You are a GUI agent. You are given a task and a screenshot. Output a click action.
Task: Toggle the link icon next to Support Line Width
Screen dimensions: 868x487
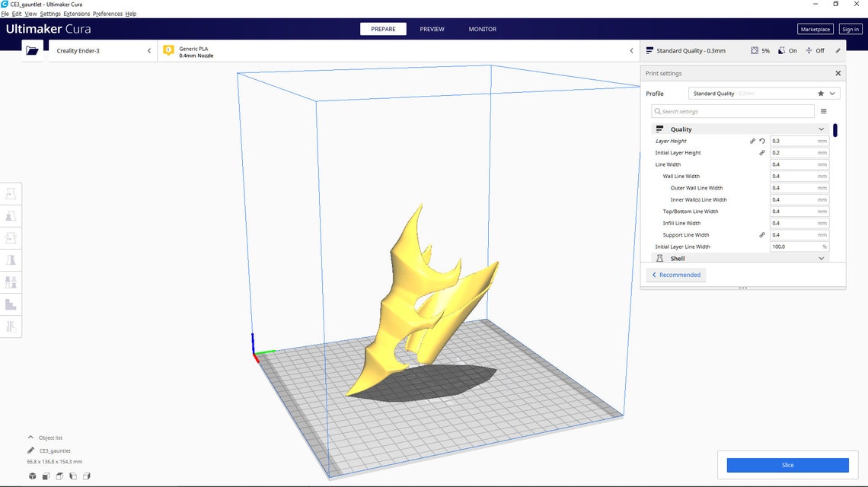(762, 235)
